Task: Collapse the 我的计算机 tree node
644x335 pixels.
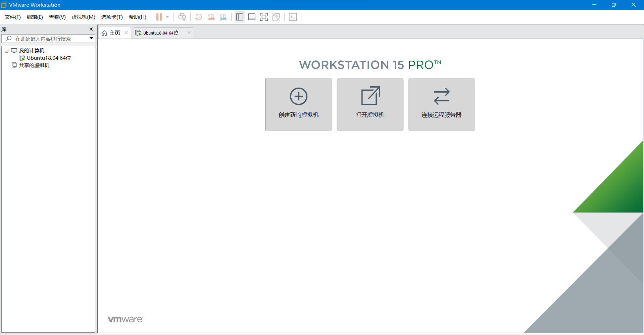Action: click(x=6, y=51)
